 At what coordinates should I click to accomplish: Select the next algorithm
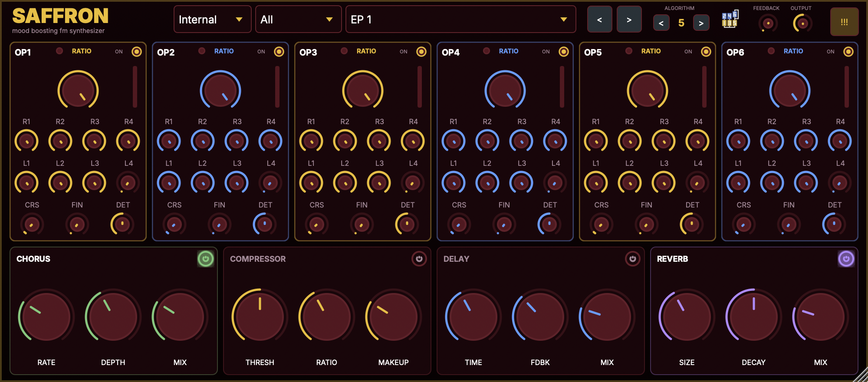(701, 23)
